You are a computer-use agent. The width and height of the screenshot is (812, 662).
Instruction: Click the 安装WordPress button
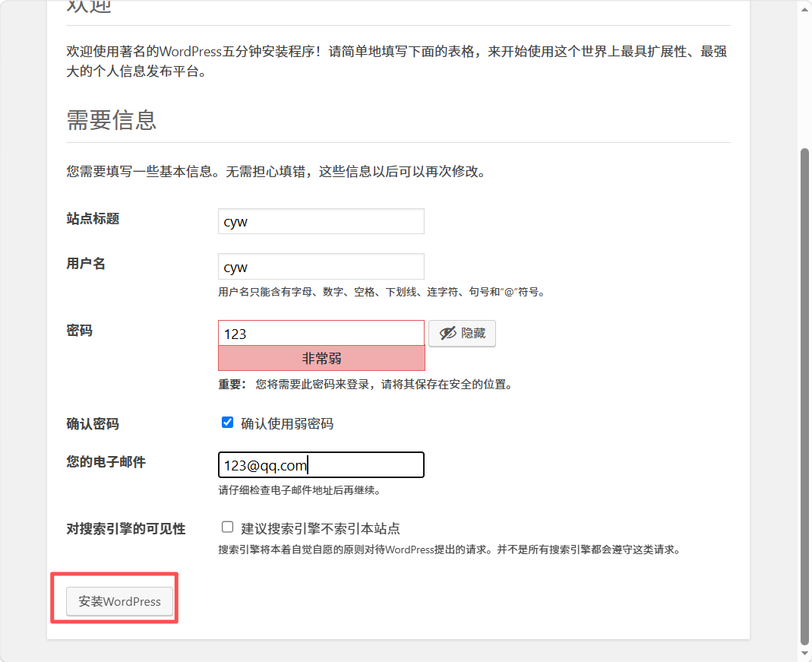click(x=119, y=601)
